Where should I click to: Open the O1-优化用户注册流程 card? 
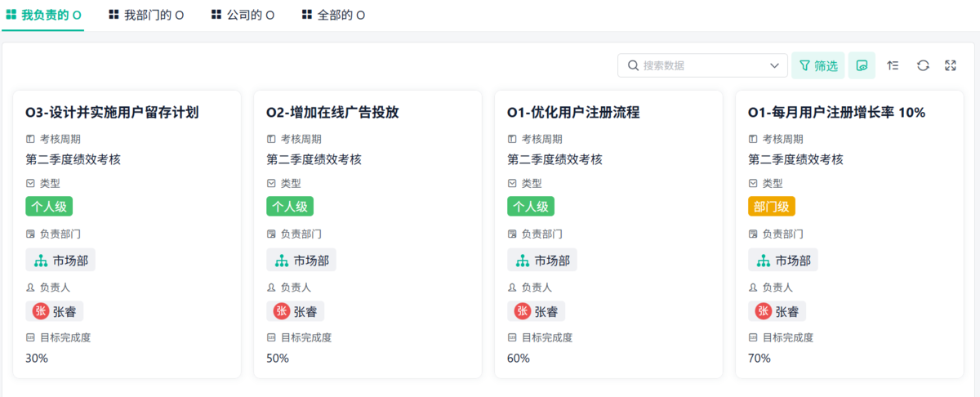click(572, 113)
